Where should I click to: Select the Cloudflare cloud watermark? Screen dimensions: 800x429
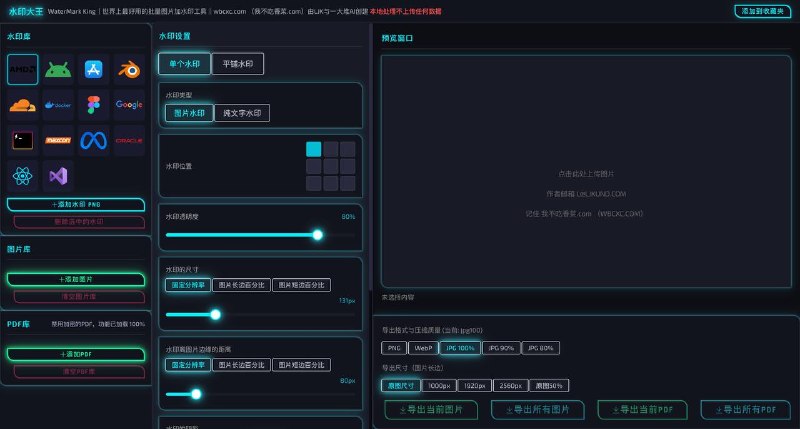[22, 105]
